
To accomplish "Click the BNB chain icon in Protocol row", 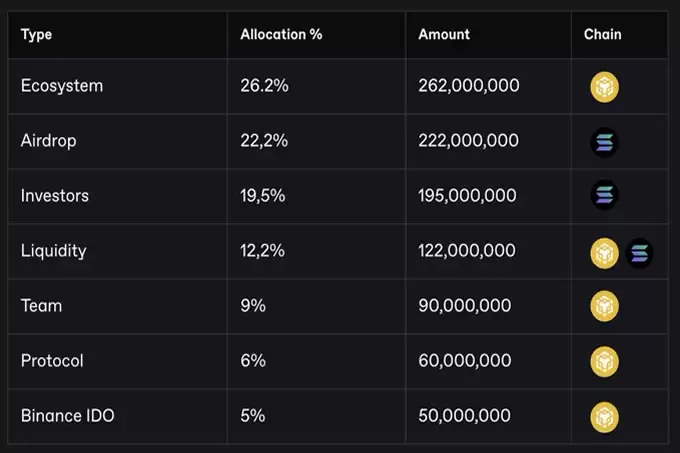I will pyautogui.click(x=605, y=362).
